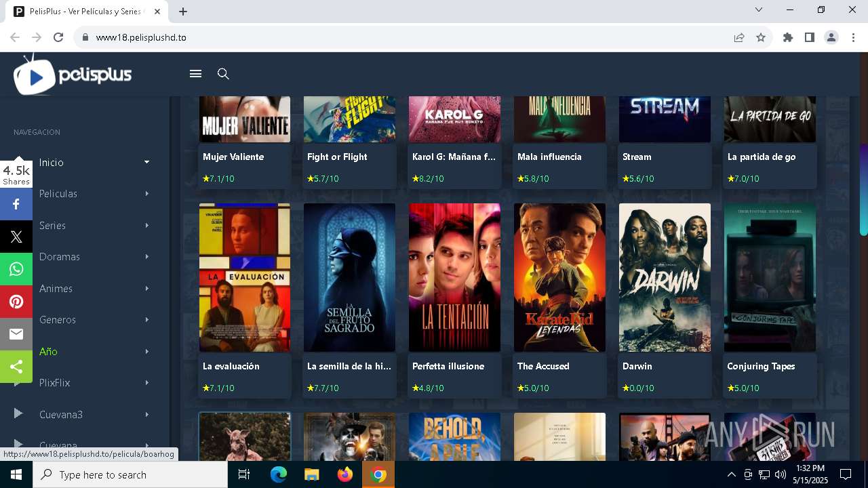Viewport: 868px width, 488px height.
Task: Open Conjuring Tapes title link
Action: (x=761, y=366)
